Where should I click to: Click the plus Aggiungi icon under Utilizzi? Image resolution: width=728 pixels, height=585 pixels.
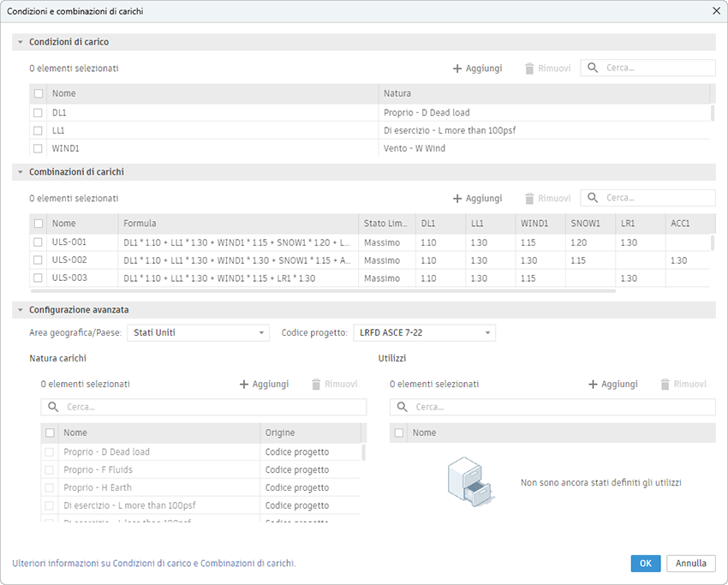(593, 385)
